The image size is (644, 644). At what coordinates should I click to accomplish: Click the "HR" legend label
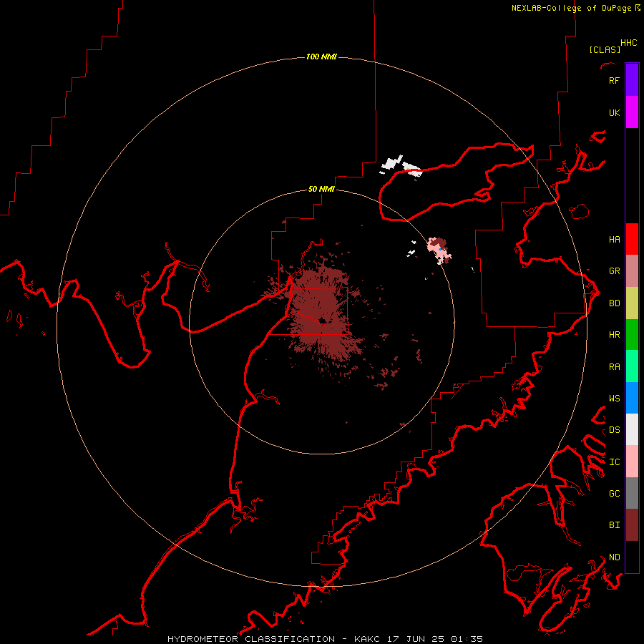(614, 334)
